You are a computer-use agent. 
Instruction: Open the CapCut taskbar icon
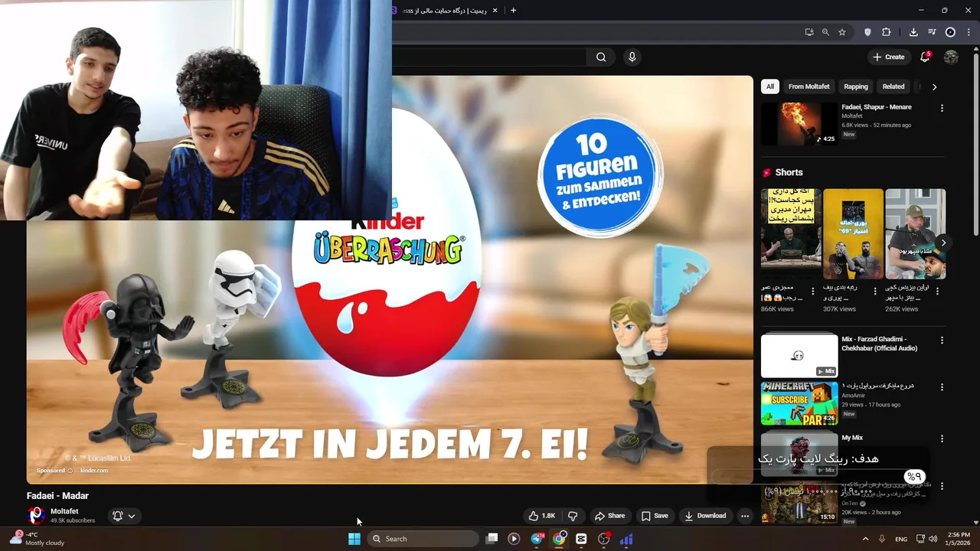point(581,539)
